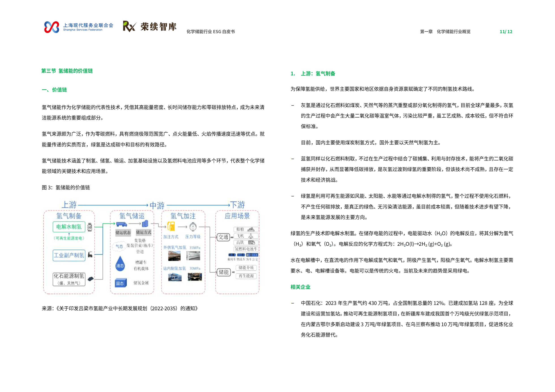The width and height of the screenshot is (555, 392).
Task: Click the 气态 cloud icon
Action: click(119, 246)
